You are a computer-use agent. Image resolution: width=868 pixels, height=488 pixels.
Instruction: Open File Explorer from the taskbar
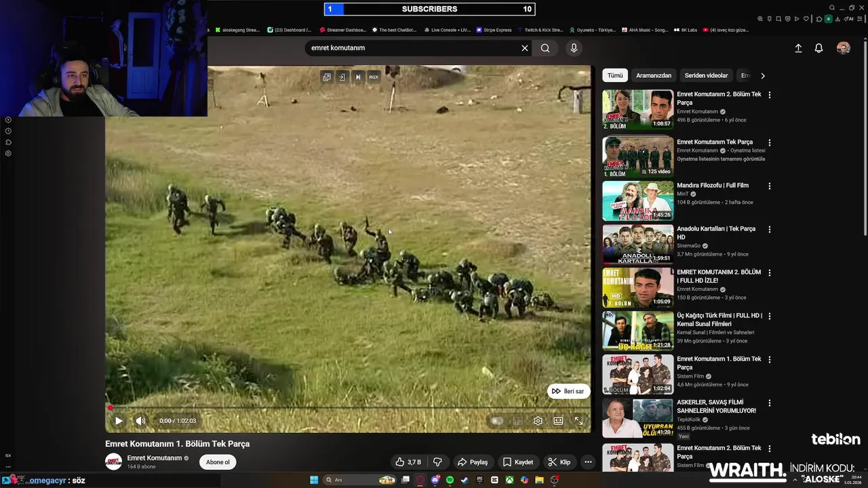tap(539, 480)
